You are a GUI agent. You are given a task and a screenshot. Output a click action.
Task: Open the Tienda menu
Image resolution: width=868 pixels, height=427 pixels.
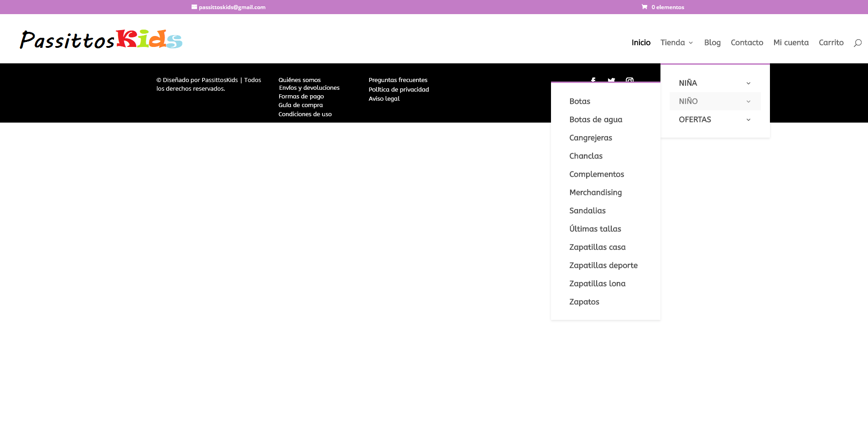pos(673,42)
